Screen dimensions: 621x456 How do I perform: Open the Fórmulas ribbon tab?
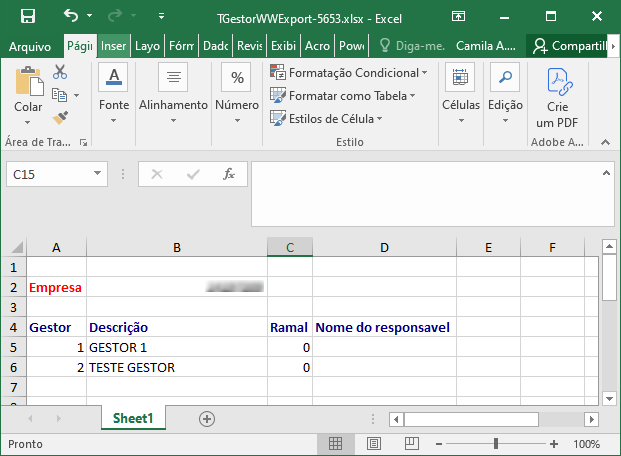181,46
